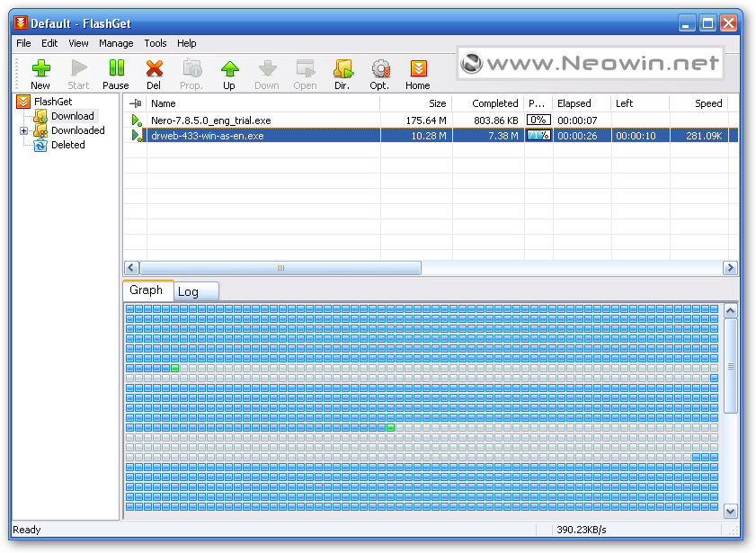Switch to the Graph tab
The height and width of the screenshot is (553, 756).
[147, 290]
